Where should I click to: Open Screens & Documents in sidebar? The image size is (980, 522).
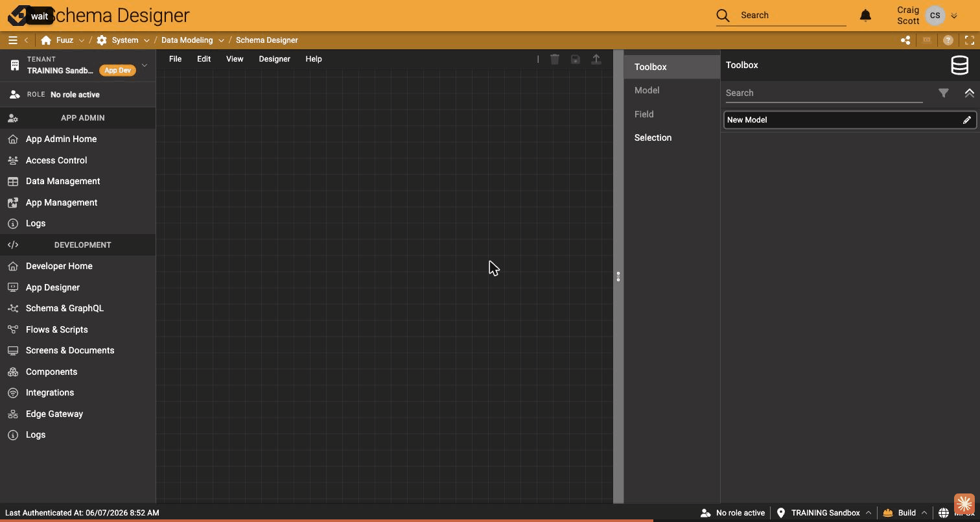pyautogui.click(x=78, y=350)
